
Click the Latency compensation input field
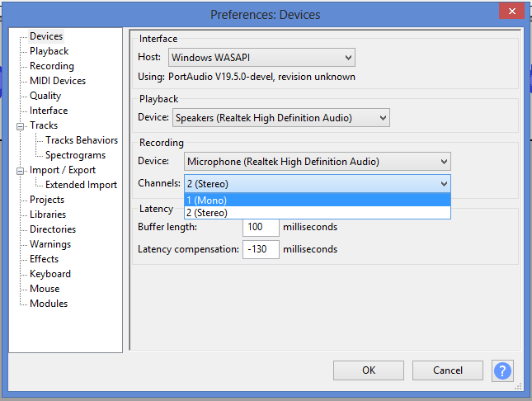click(x=261, y=249)
